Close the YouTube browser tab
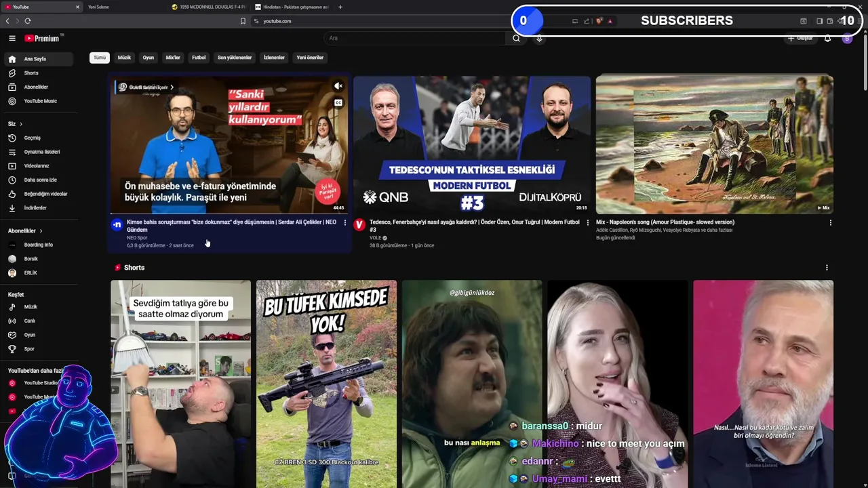The height and width of the screenshot is (488, 868). 77,7
